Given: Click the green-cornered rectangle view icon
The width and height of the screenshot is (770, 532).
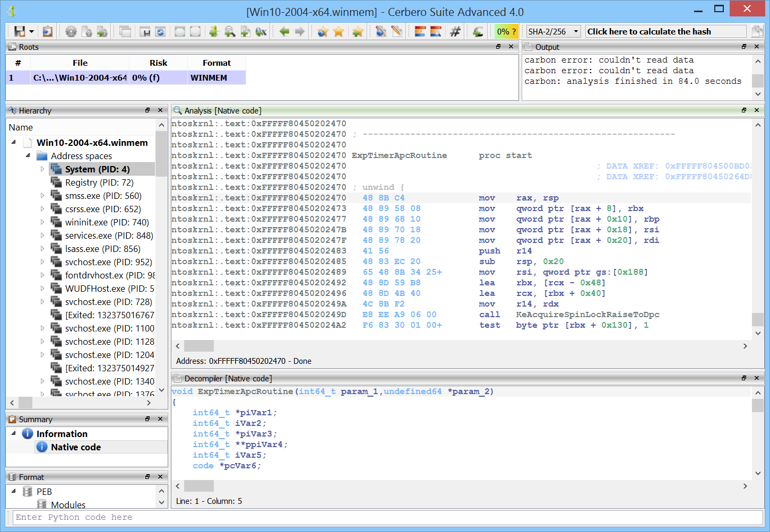Looking at the screenshot, I should coord(180,32).
